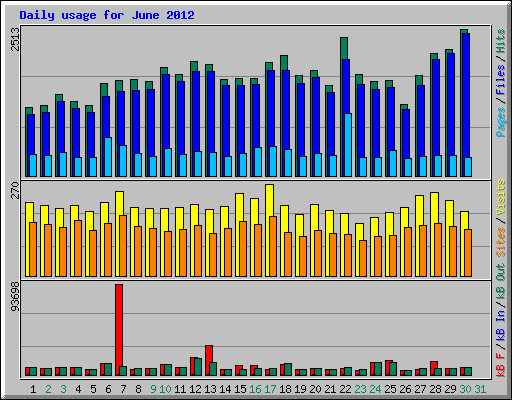Click the Pages legend label
The image size is (512, 400).
[x=500, y=122]
